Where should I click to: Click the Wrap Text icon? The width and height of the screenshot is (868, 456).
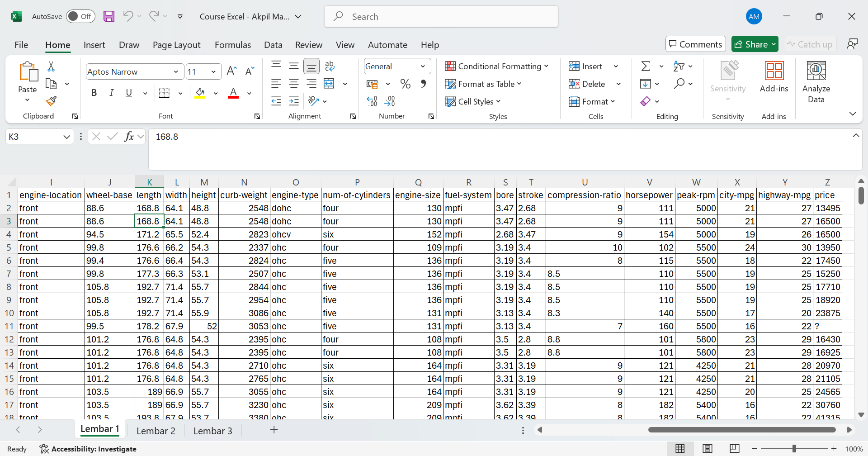[x=330, y=66]
